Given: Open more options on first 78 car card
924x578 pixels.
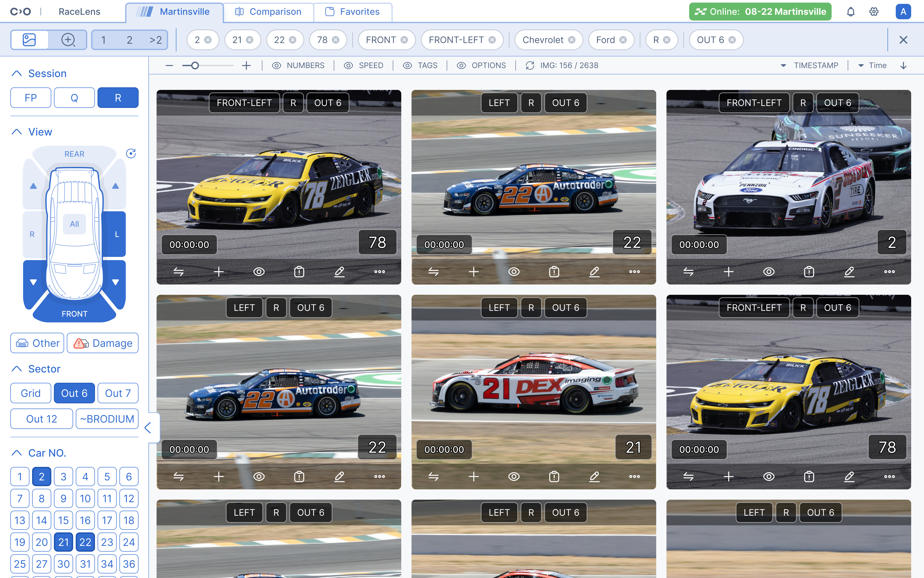Looking at the screenshot, I should point(379,272).
